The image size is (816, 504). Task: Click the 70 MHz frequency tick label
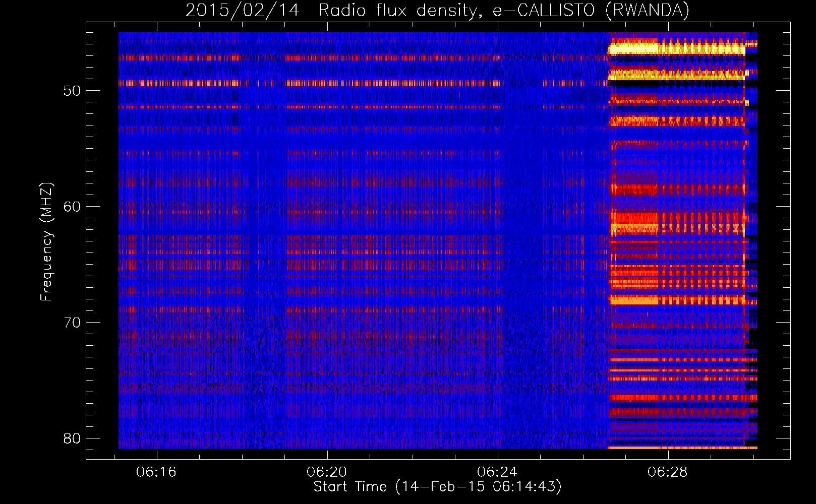pos(72,323)
